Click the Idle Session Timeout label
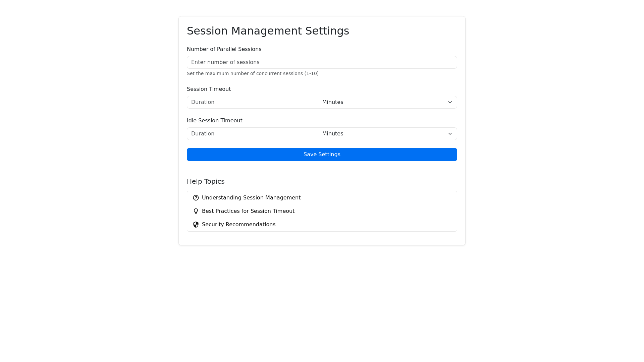Viewport: 644px width, 362px height. pos(214,121)
